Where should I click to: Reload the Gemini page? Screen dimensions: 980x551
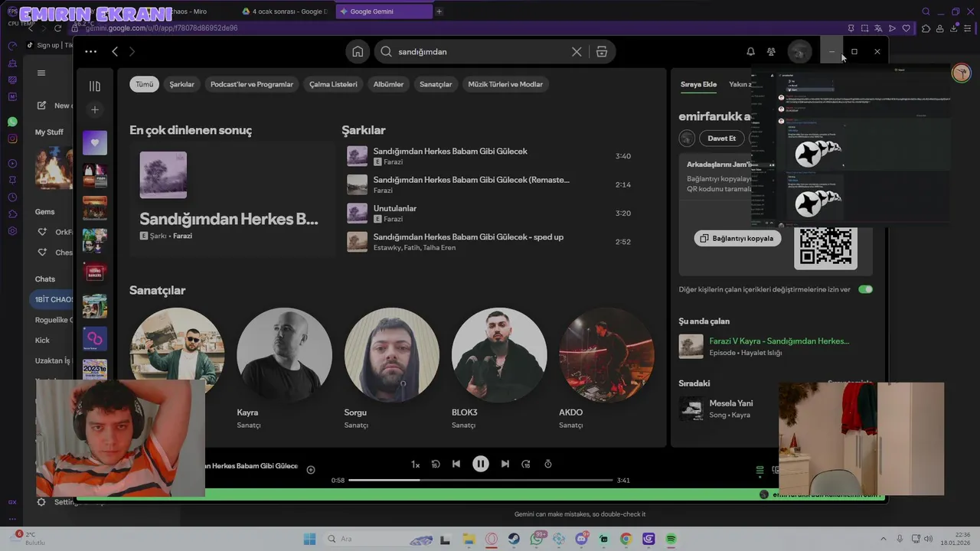pyautogui.click(x=57, y=28)
